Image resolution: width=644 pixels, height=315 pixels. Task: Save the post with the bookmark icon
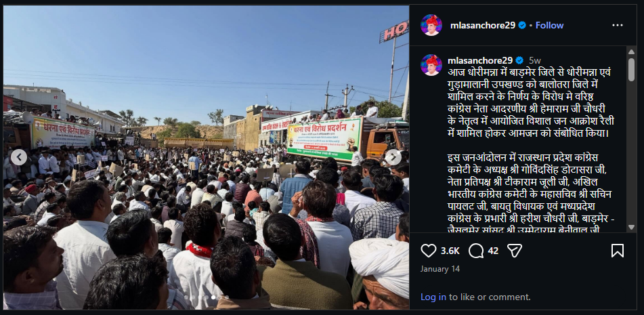(x=618, y=251)
